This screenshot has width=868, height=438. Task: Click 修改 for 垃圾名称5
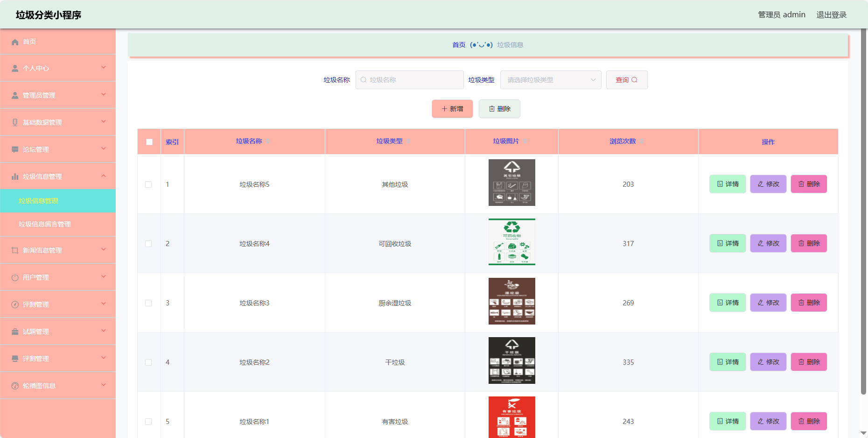768,184
